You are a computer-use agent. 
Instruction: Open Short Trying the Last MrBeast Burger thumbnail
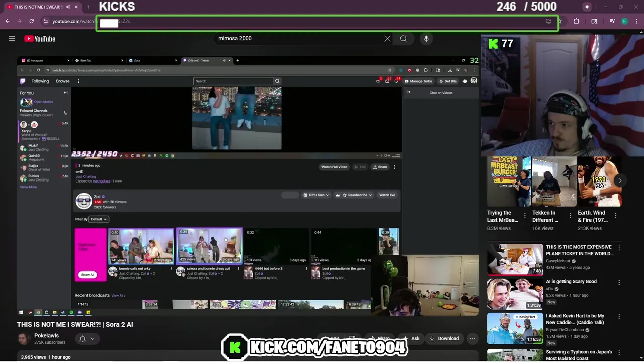pyautogui.click(x=509, y=182)
